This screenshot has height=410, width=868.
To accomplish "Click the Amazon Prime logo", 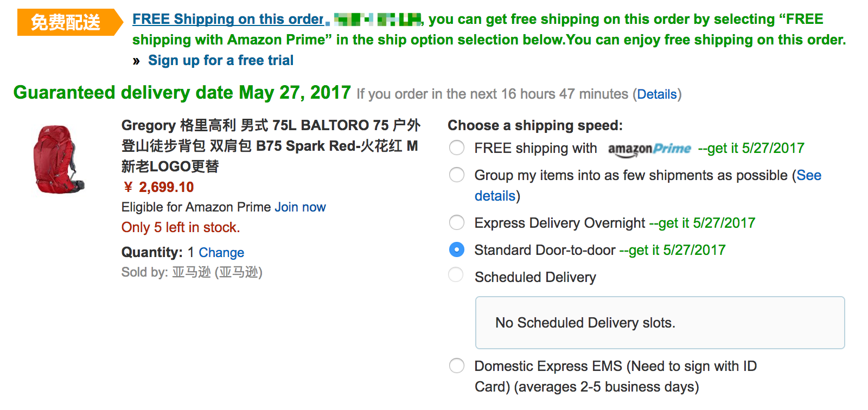I will (x=649, y=149).
